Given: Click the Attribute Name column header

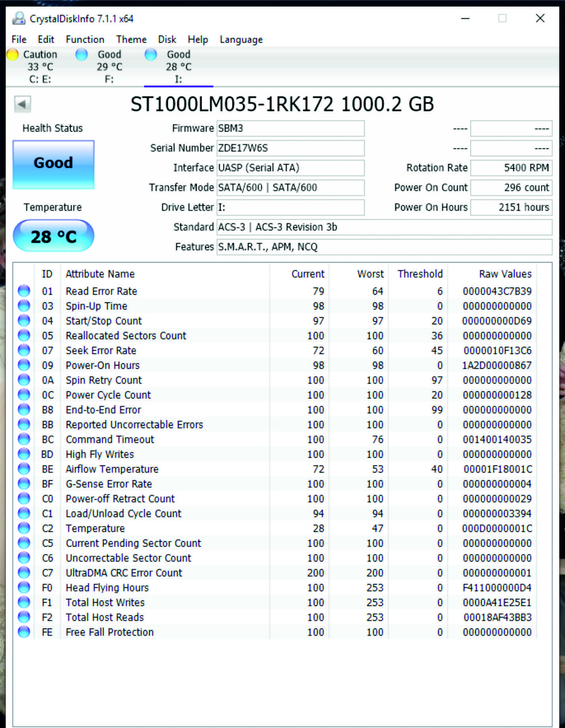Looking at the screenshot, I should click(100, 274).
